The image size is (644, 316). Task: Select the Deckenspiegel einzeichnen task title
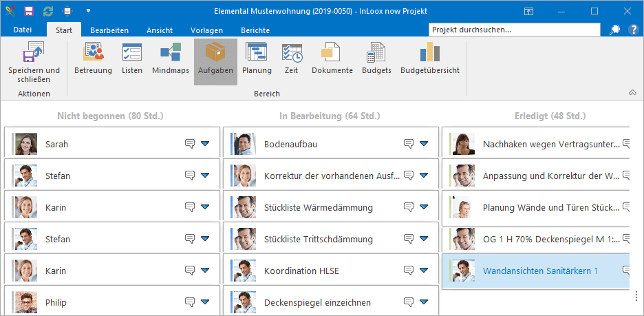pos(317,303)
